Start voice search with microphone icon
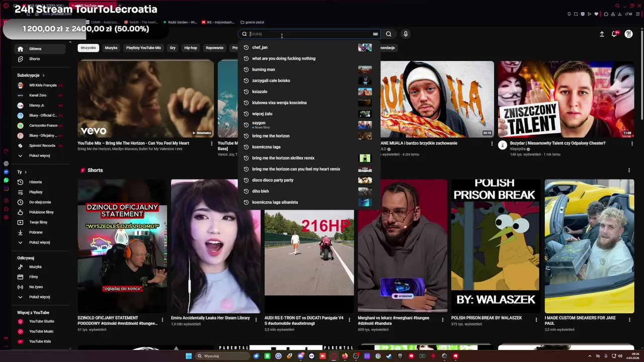Image resolution: width=644 pixels, height=362 pixels. tap(406, 34)
